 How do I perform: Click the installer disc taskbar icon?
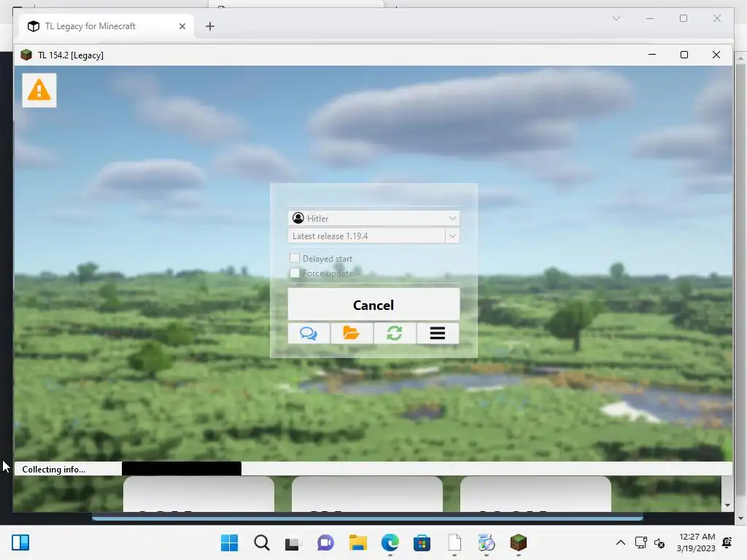pyautogui.click(x=487, y=542)
